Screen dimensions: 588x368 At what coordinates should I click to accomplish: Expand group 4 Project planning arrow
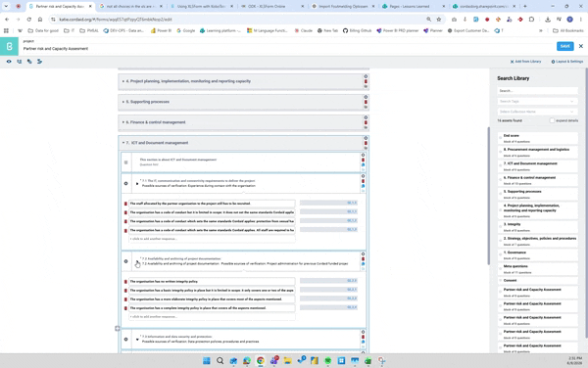point(123,81)
